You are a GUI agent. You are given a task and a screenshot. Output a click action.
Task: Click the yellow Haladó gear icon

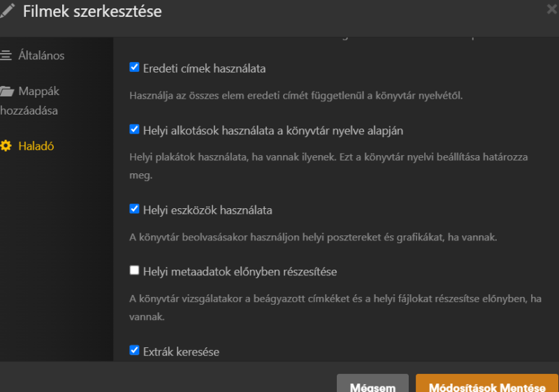coord(6,146)
